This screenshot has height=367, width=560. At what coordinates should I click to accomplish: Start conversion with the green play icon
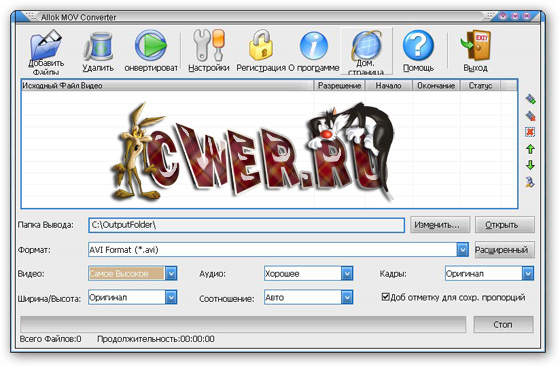(150, 46)
